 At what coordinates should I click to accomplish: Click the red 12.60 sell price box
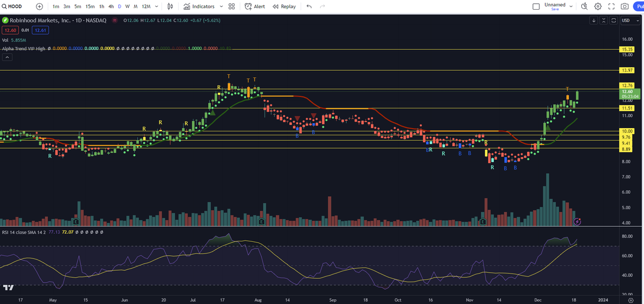pyautogui.click(x=10, y=30)
